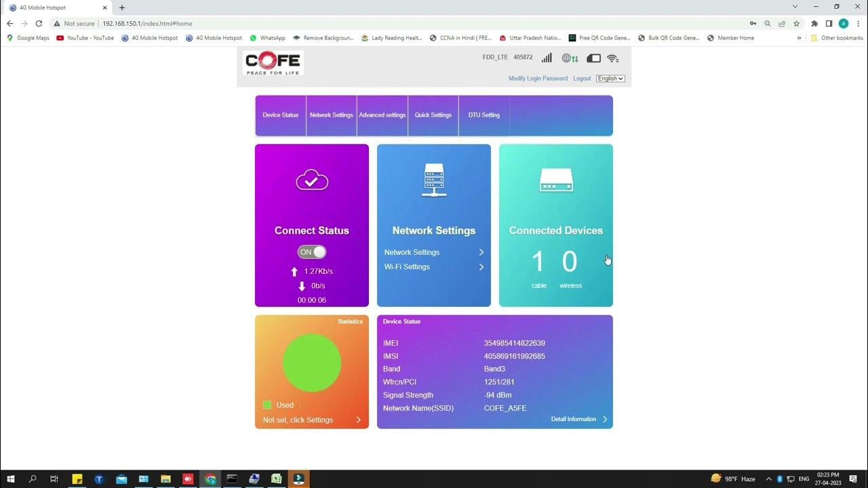This screenshot has width=868, height=488.
Task: Open the English language dropdown
Action: 610,79
